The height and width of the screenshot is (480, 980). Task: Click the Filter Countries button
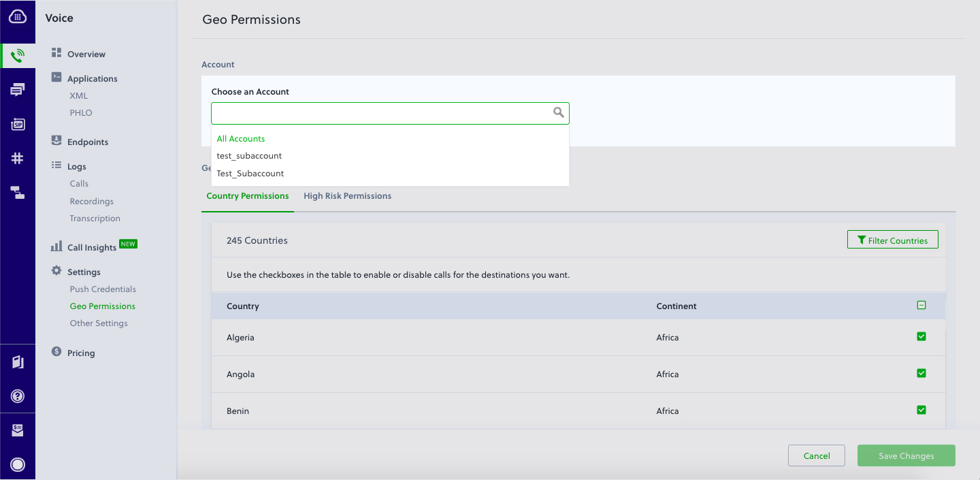(892, 239)
